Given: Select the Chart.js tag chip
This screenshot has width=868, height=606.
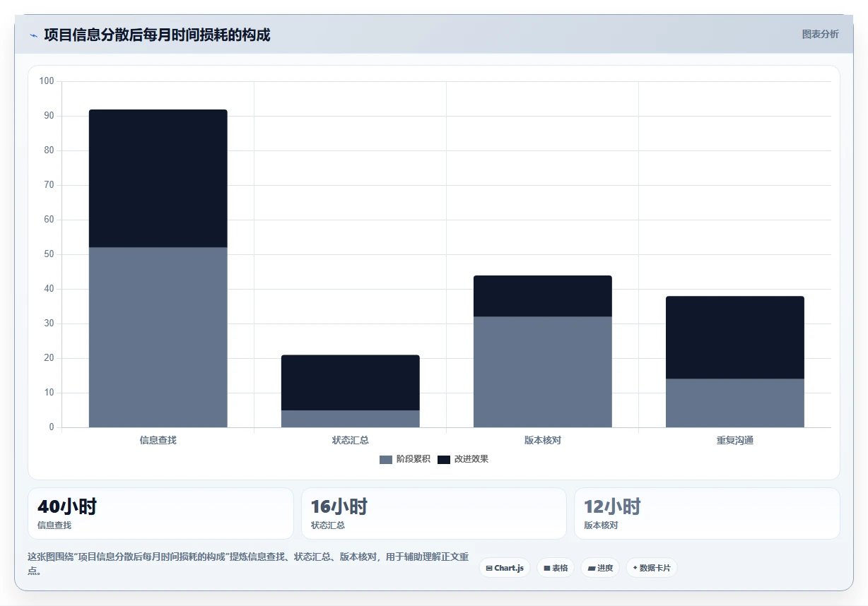Looking at the screenshot, I should 505,568.
